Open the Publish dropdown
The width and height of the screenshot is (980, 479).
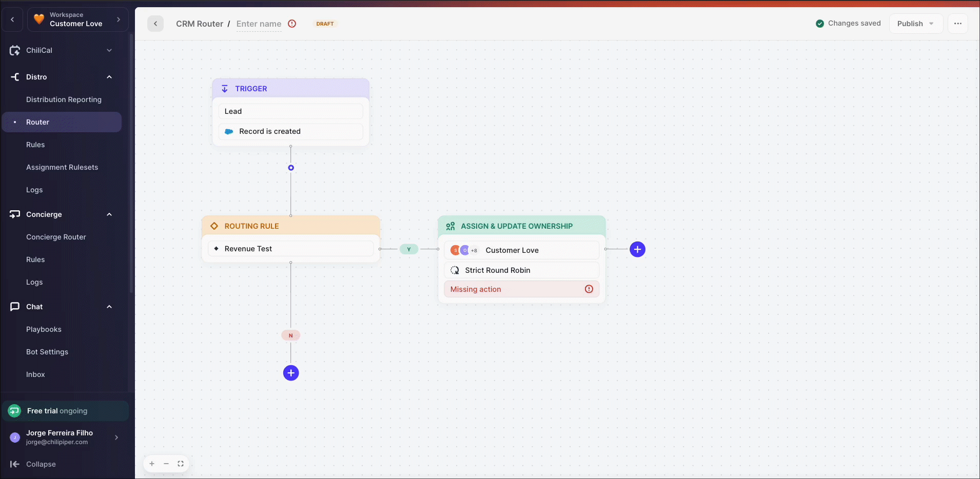pyautogui.click(x=916, y=24)
